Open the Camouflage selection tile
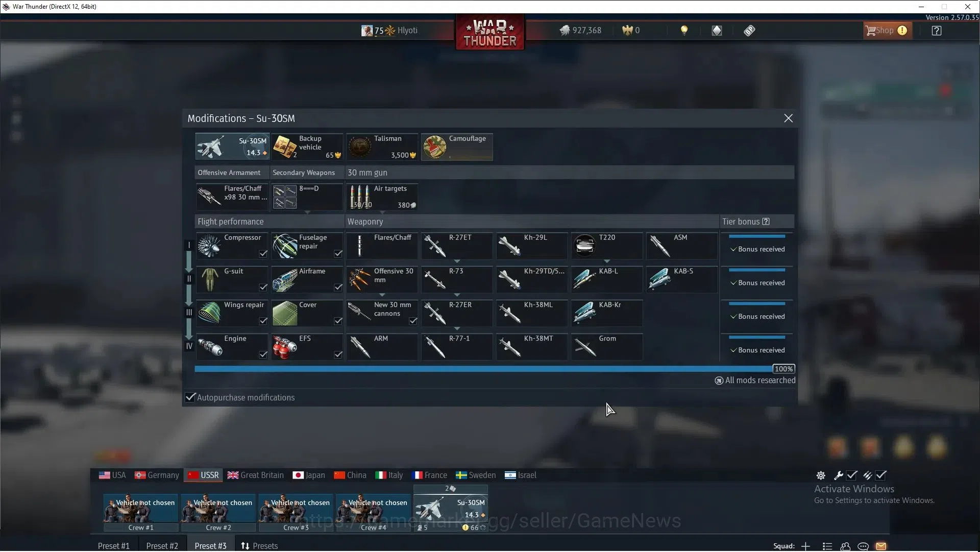 457,147
